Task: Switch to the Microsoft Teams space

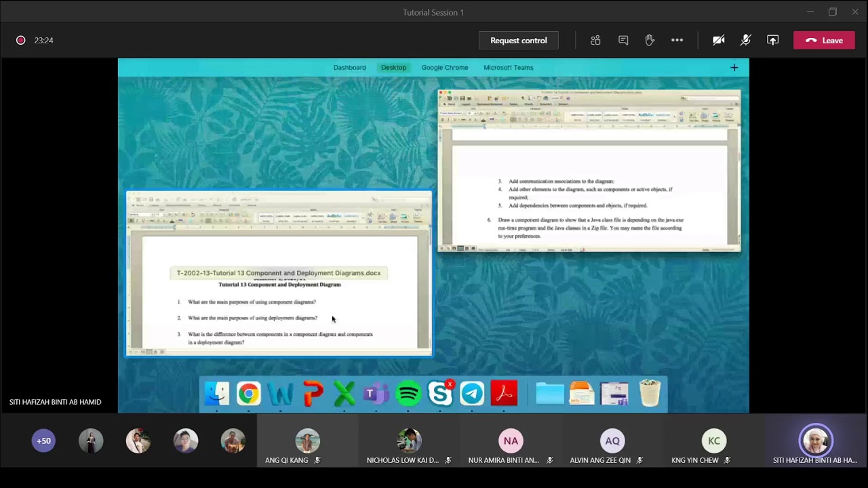Action: (509, 68)
